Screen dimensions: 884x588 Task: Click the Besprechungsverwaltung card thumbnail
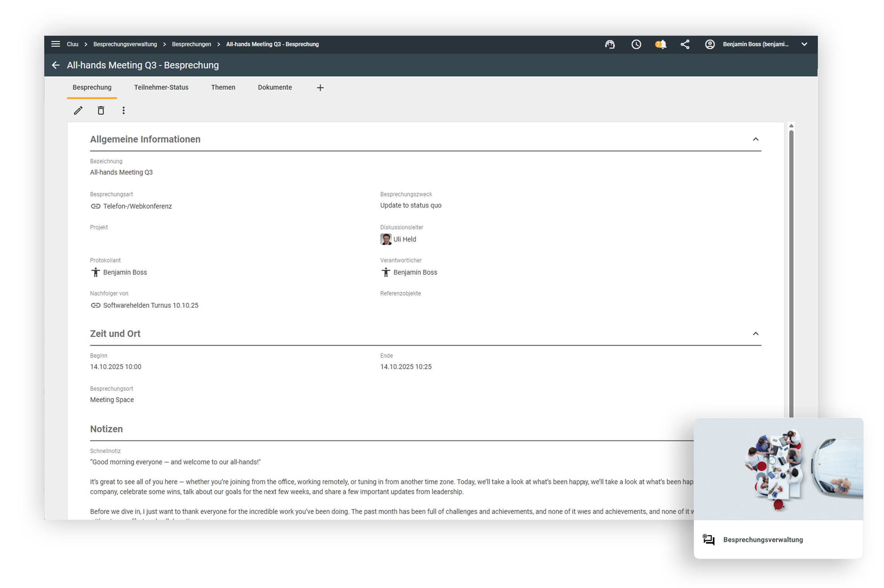[x=778, y=470]
